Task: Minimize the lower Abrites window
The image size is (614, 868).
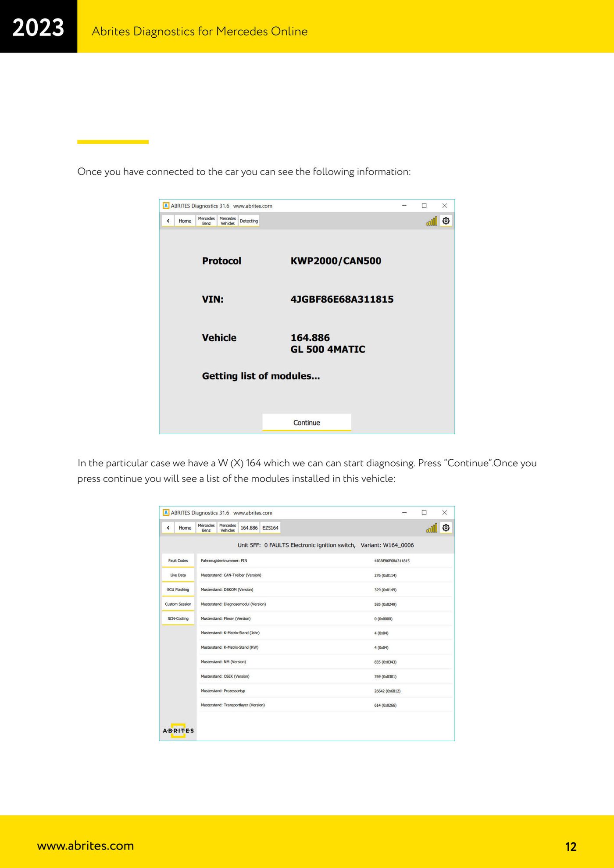Action: 404,513
